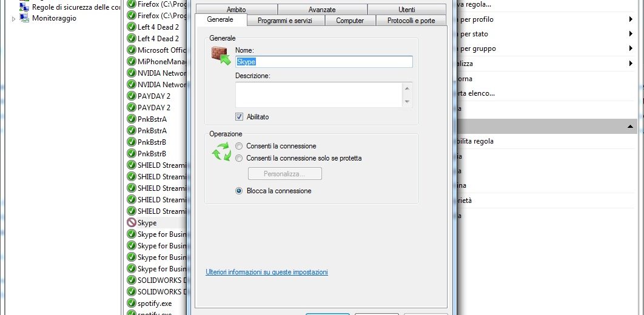Click green check icon of lower PAYDAY 2 rule
644x315 pixels.
click(x=132, y=107)
